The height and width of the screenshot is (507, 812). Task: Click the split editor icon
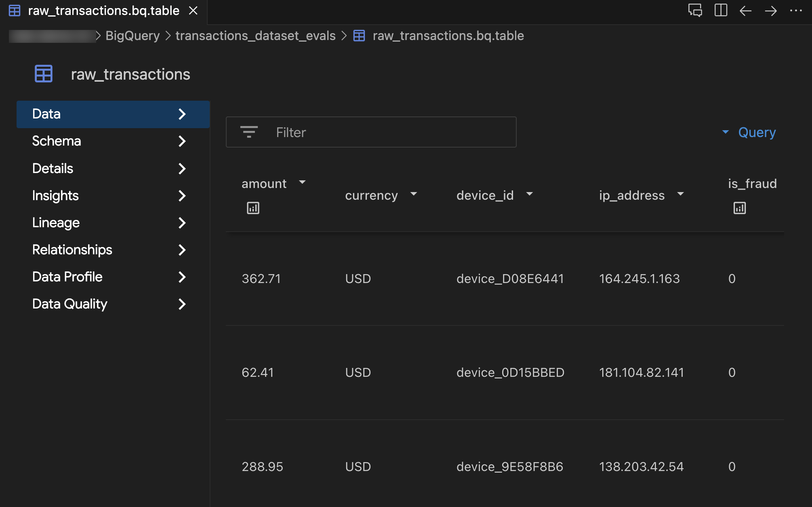pyautogui.click(x=721, y=11)
